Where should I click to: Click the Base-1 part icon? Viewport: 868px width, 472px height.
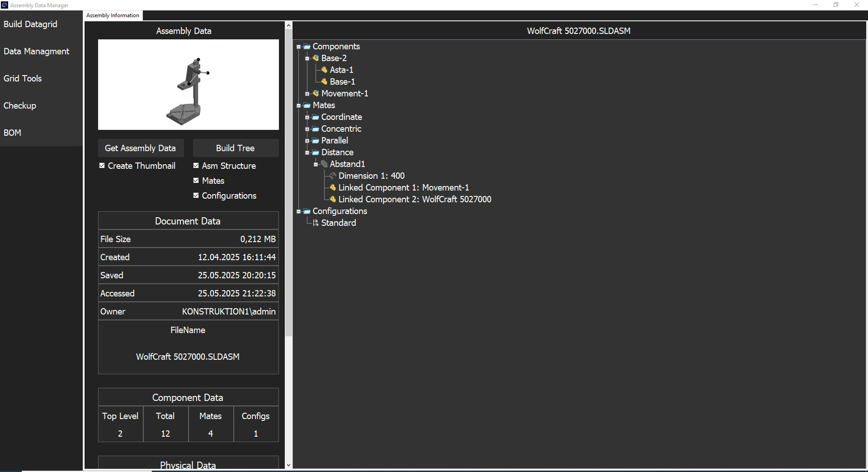tap(324, 82)
